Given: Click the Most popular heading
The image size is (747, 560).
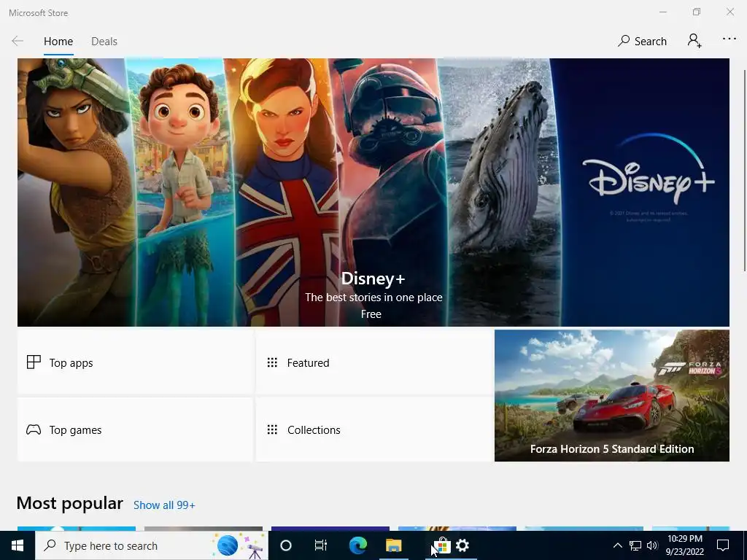Looking at the screenshot, I should [x=69, y=503].
